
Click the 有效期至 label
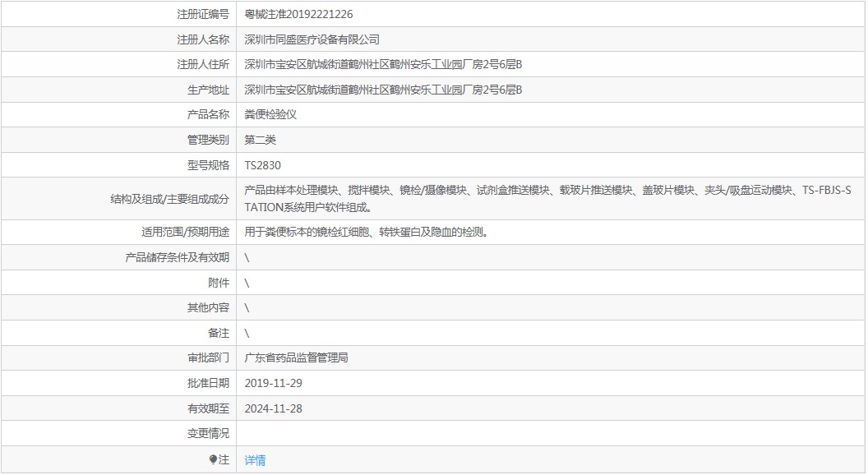click(x=208, y=409)
